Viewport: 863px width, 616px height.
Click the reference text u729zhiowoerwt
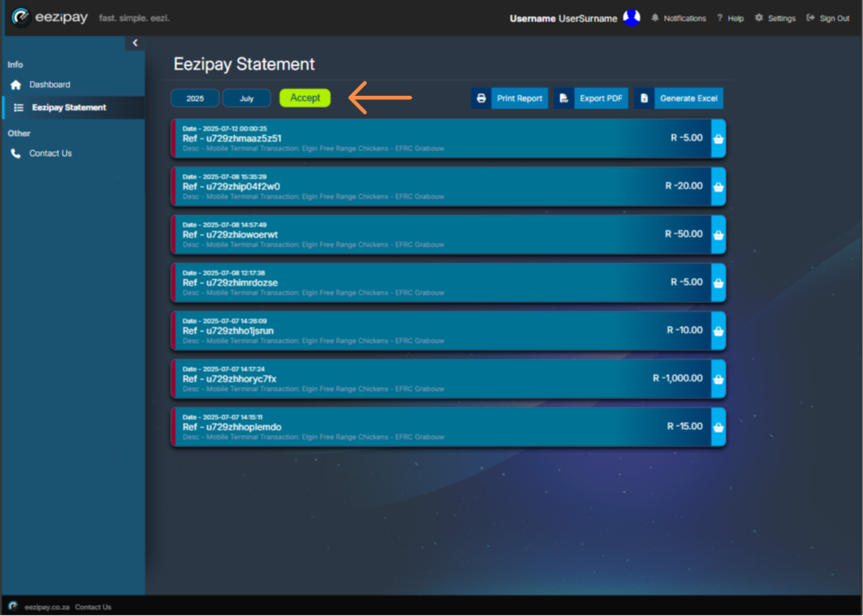[x=242, y=234]
